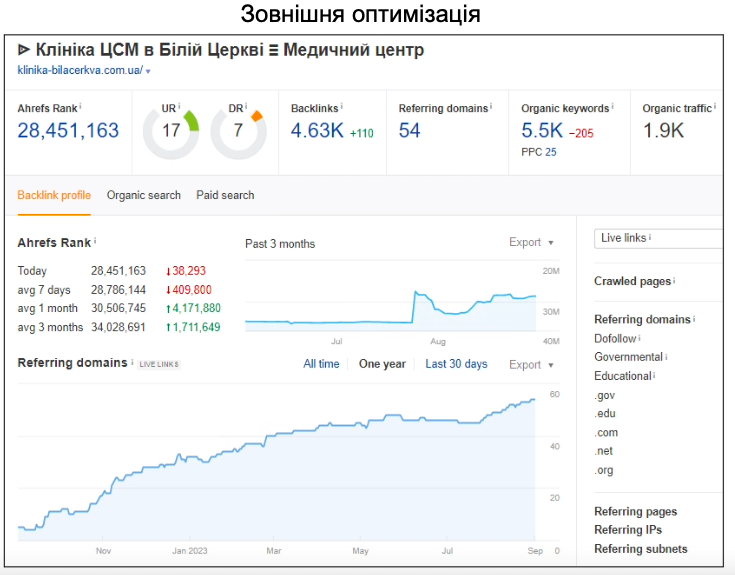Click the Educational row
This screenshot has height=575, width=735.
pyautogui.click(x=622, y=376)
